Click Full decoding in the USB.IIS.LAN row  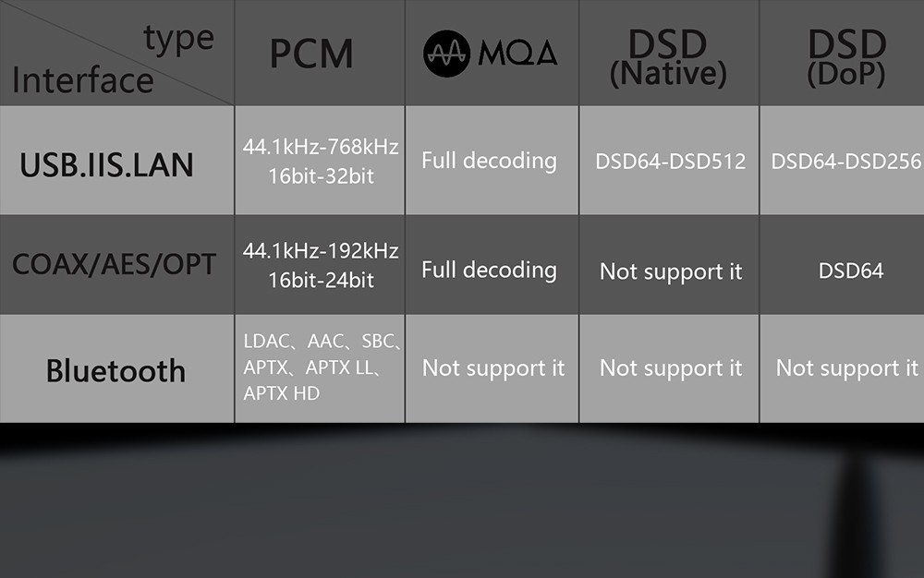pos(489,161)
